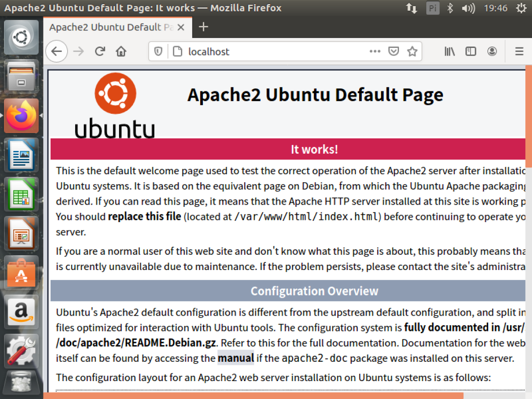
Task: Open Ubuntu Software from the dock
Action: tap(21, 272)
